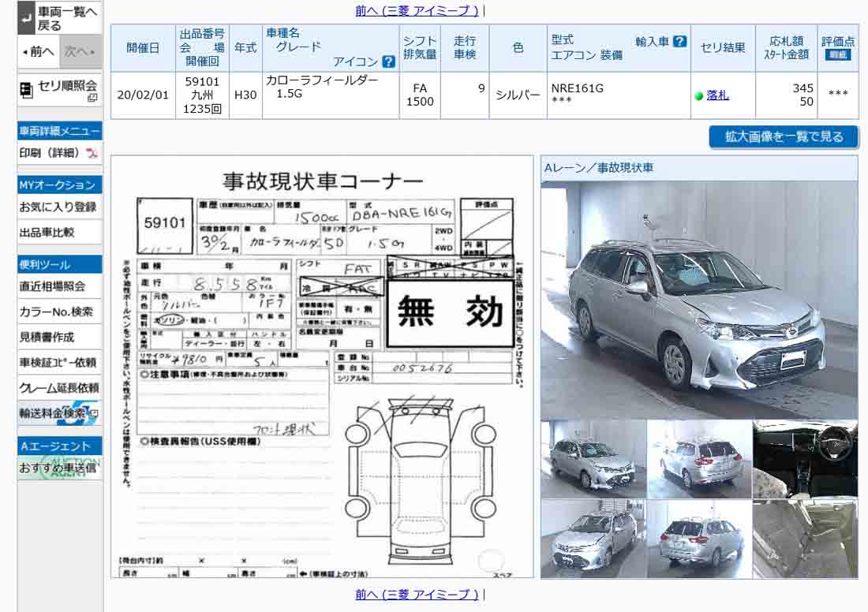Open the rear seat interior thumbnail
The height and width of the screenshot is (612, 868).
805,539
